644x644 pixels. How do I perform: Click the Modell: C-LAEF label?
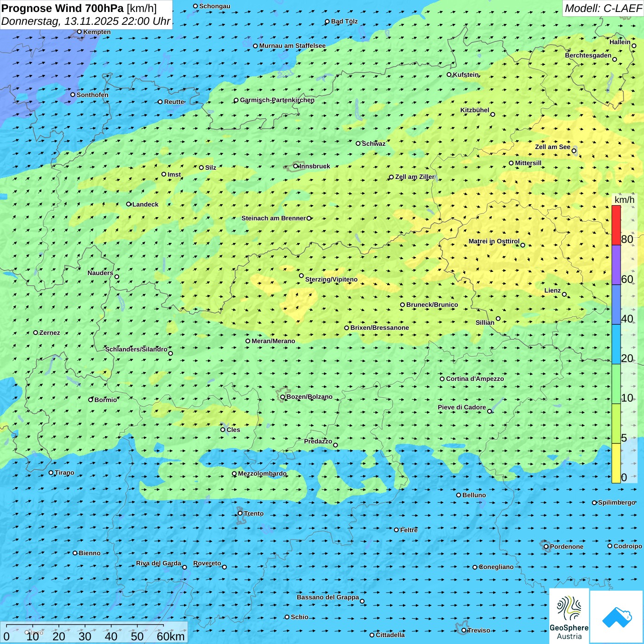[x=603, y=8]
